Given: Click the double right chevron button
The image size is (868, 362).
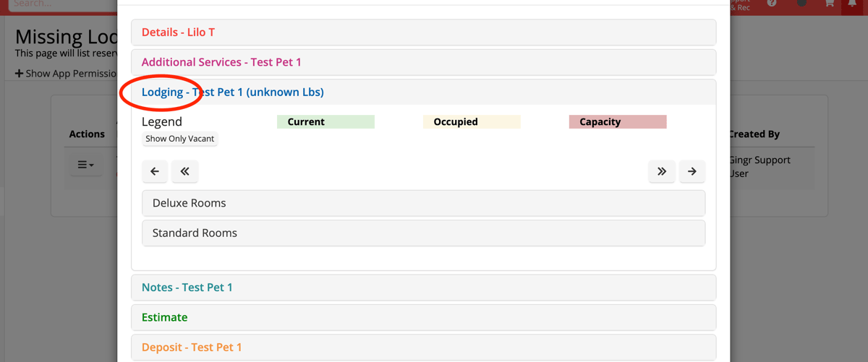Looking at the screenshot, I should pyautogui.click(x=662, y=171).
